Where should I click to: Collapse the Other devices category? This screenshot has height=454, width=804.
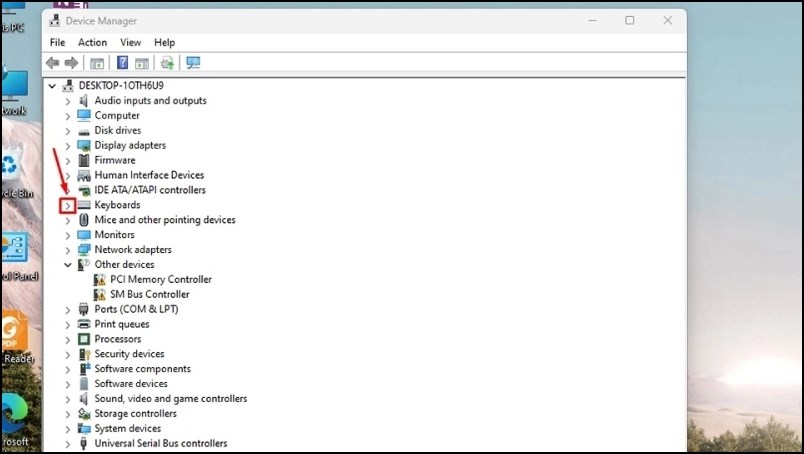[67, 265]
